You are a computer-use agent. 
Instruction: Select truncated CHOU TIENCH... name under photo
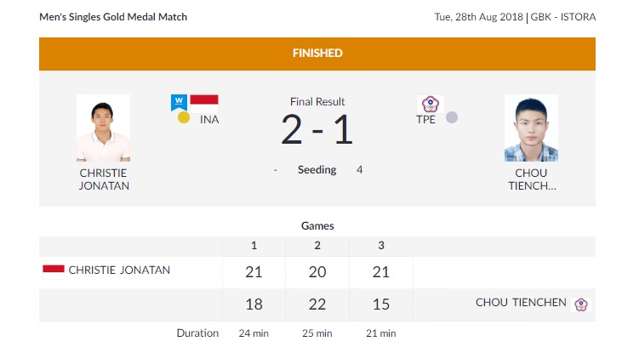(531, 179)
